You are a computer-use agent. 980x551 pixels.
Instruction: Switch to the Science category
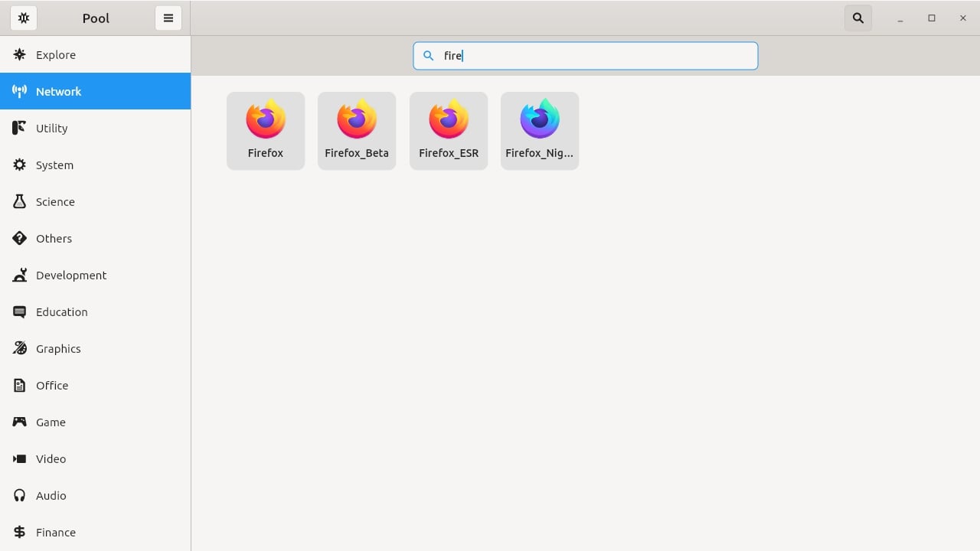point(95,201)
